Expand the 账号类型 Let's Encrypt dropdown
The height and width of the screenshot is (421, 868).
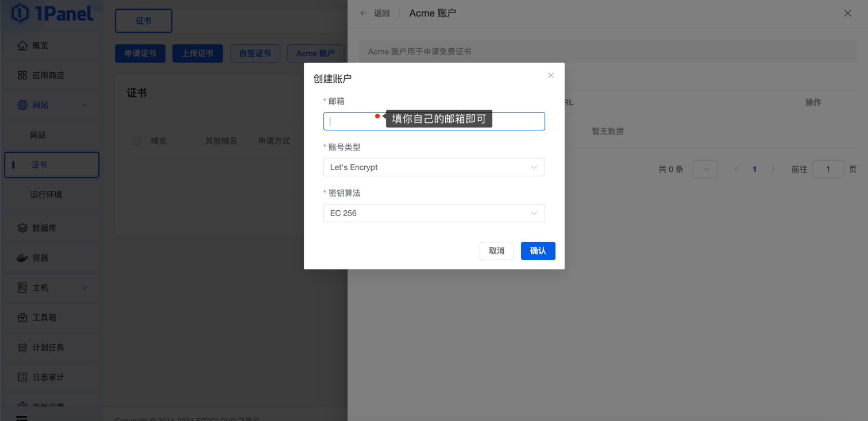coord(434,167)
